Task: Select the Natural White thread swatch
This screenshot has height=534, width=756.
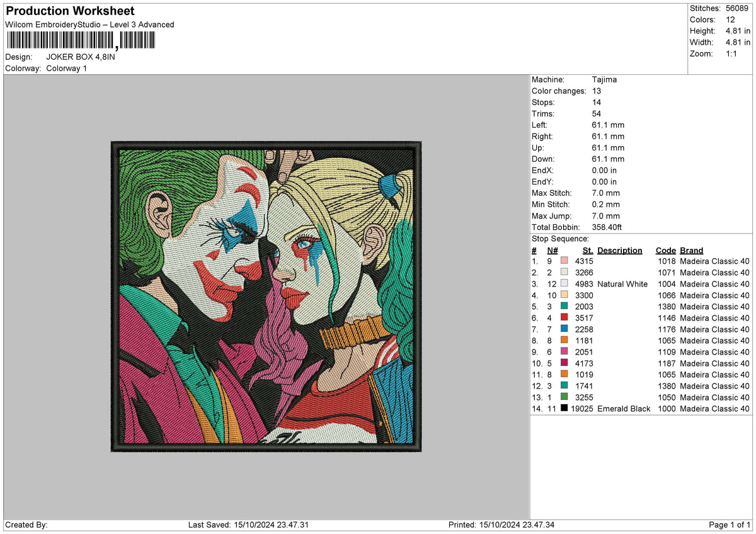Action: [564, 284]
